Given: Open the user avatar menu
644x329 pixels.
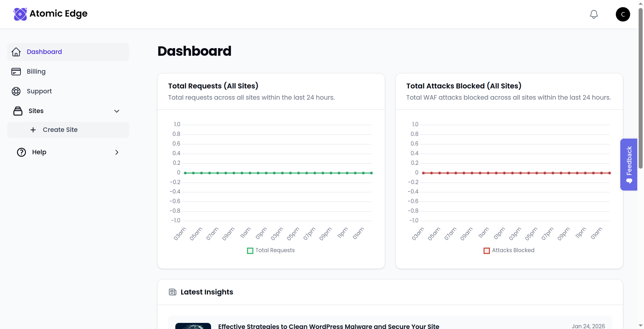Looking at the screenshot, I should click(x=623, y=14).
